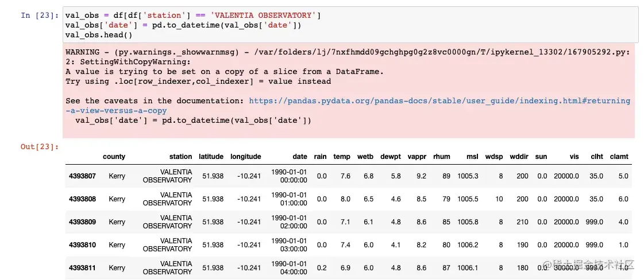The image size is (644, 280).
Task: Select row index 4393807
Action: pos(82,176)
